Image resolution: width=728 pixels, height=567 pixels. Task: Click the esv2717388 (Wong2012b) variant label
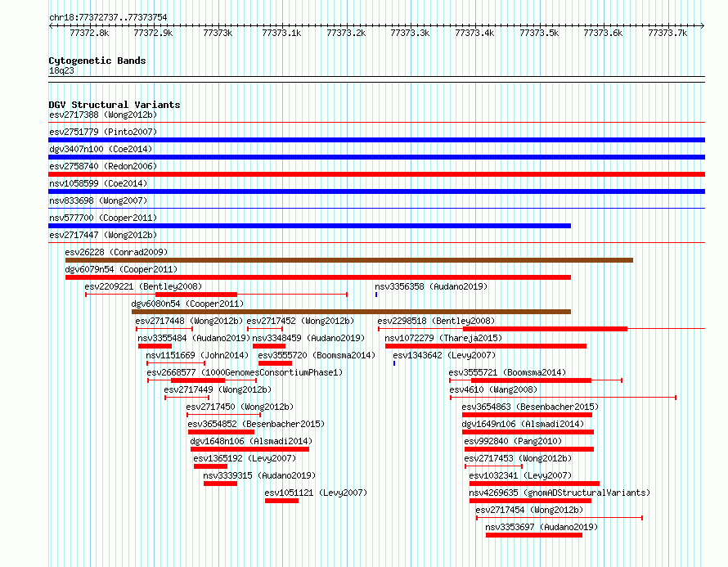coord(103,115)
